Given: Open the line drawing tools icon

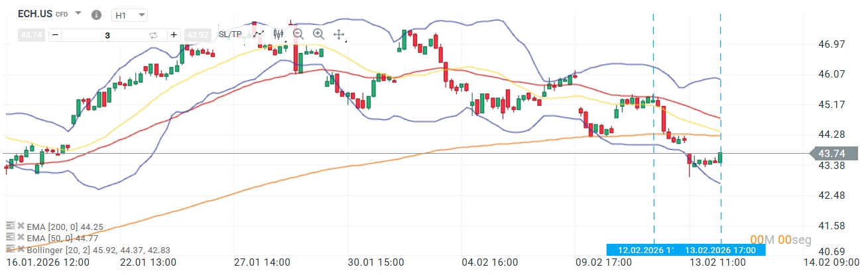Looking at the screenshot, I should (259, 34).
